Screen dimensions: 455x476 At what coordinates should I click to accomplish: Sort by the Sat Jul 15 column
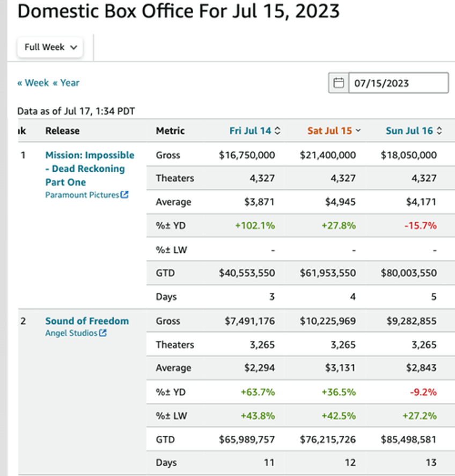334,131
